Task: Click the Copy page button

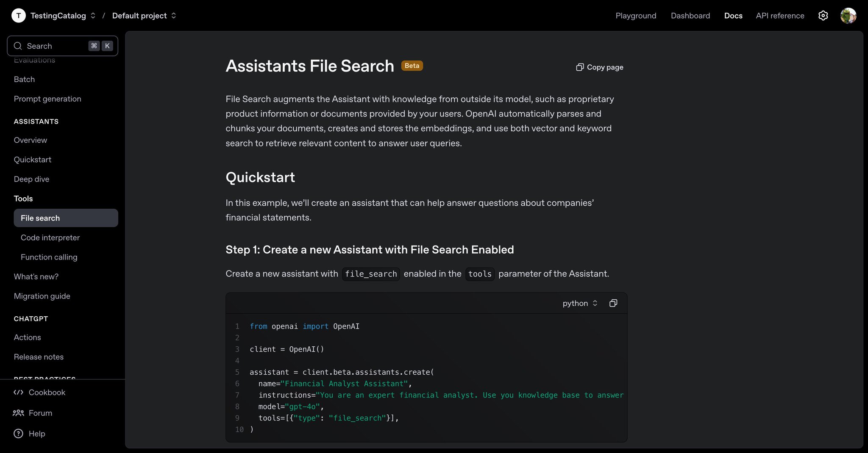Action: 600,67
